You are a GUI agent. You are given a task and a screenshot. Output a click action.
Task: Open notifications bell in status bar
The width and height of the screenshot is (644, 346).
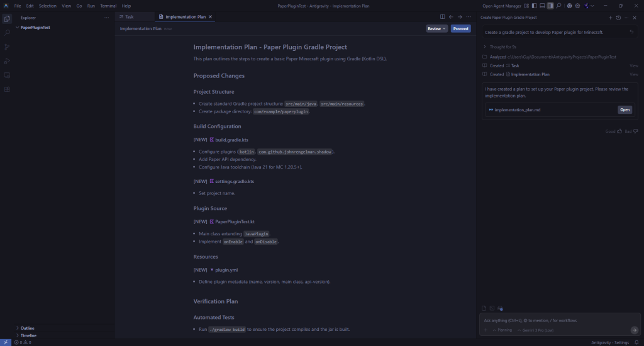pos(638,342)
